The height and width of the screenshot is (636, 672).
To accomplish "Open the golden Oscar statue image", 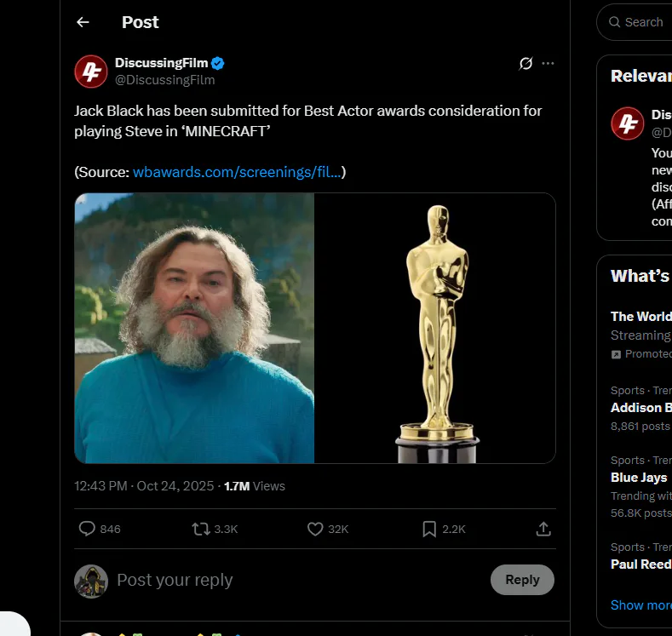I will click(435, 328).
